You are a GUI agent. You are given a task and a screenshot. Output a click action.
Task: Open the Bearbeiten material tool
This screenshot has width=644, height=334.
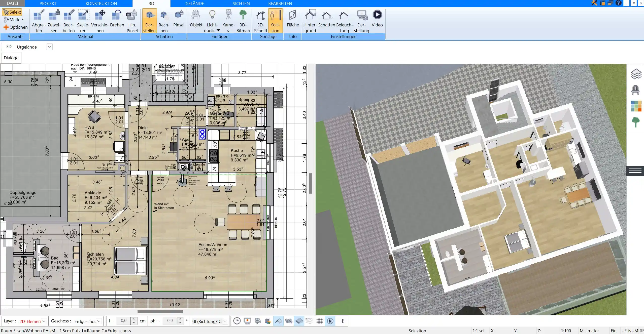click(69, 21)
